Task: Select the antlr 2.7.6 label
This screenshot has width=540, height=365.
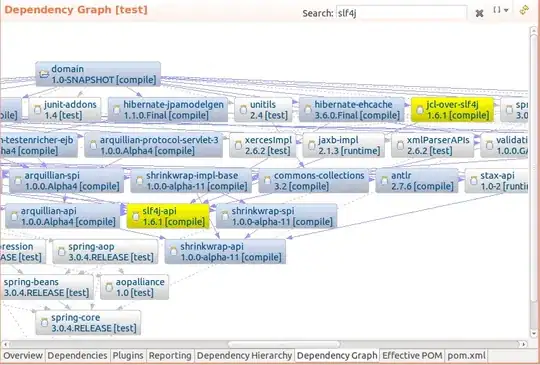Action: [x=422, y=181]
